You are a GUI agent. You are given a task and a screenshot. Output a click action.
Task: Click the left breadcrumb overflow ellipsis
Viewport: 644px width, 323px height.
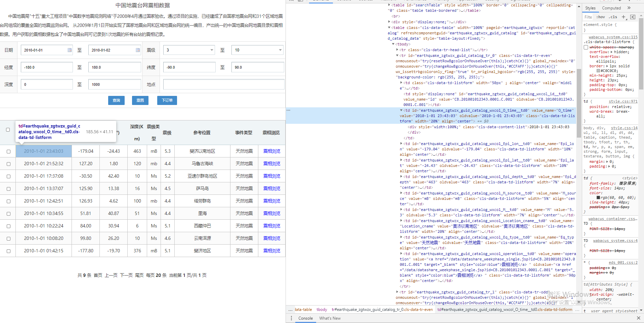(290, 310)
